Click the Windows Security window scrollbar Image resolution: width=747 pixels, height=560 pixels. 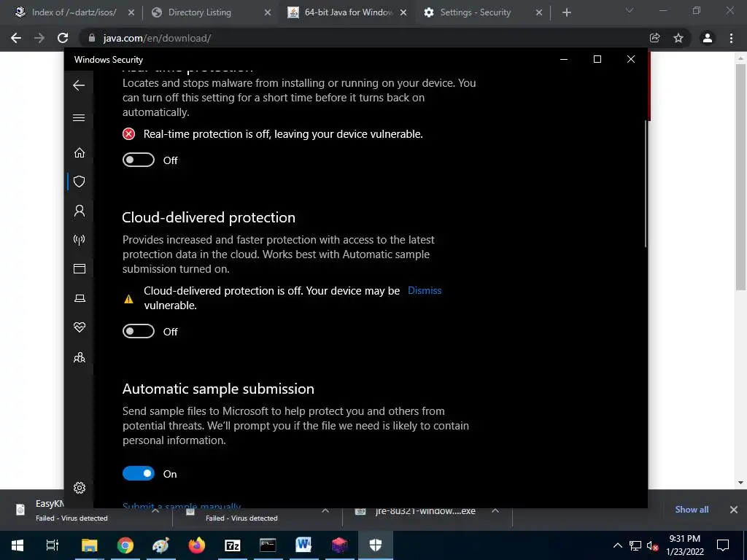(x=646, y=183)
